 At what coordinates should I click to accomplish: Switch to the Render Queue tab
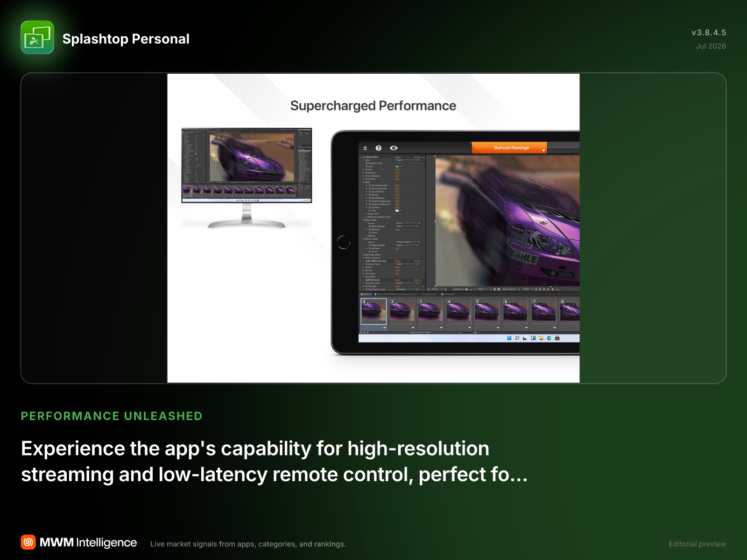pos(430,294)
